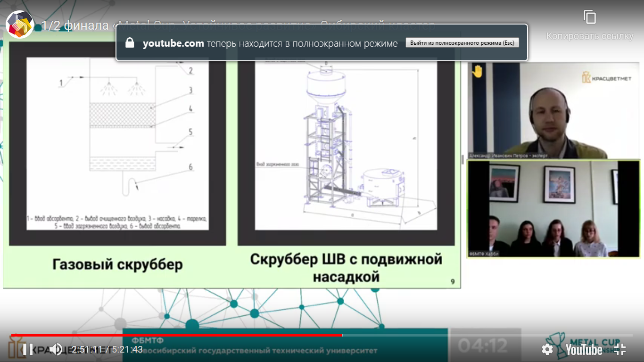This screenshot has height=362, width=644.
Task: Click the gas scrubber schematic diagram
Action: coord(117,144)
